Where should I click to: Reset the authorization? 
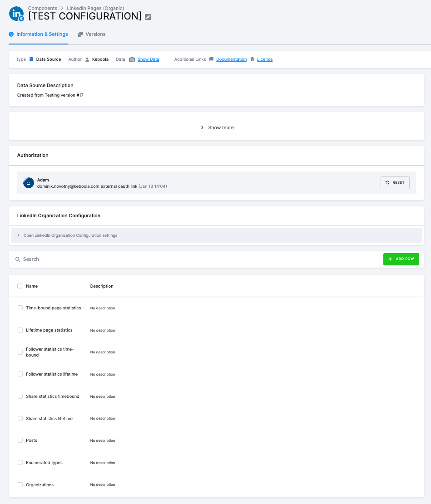[395, 182]
